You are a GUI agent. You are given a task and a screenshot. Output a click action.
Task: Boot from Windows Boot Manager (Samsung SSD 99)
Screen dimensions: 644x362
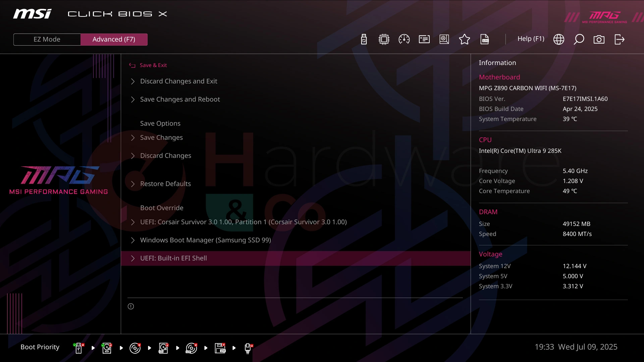click(296, 240)
